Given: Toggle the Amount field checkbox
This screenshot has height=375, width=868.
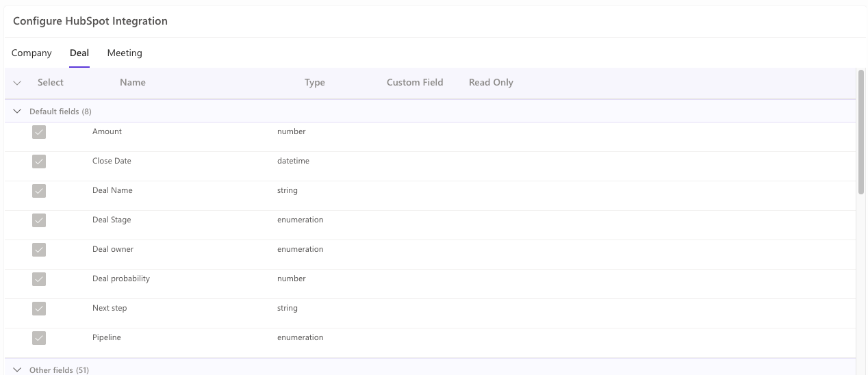Looking at the screenshot, I should tap(39, 132).
